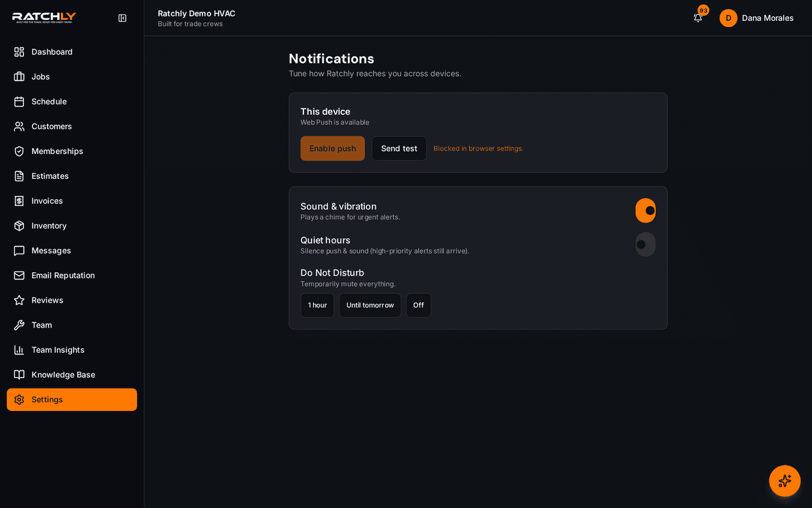The width and height of the screenshot is (812, 508).
Task: Click the Blocked in browser settings message
Action: pyautogui.click(x=478, y=149)
